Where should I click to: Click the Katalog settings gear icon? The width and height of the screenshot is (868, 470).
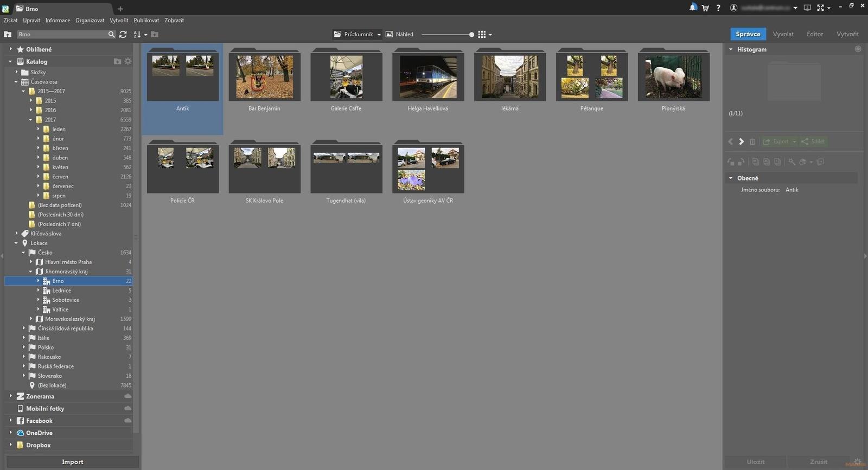128,61
